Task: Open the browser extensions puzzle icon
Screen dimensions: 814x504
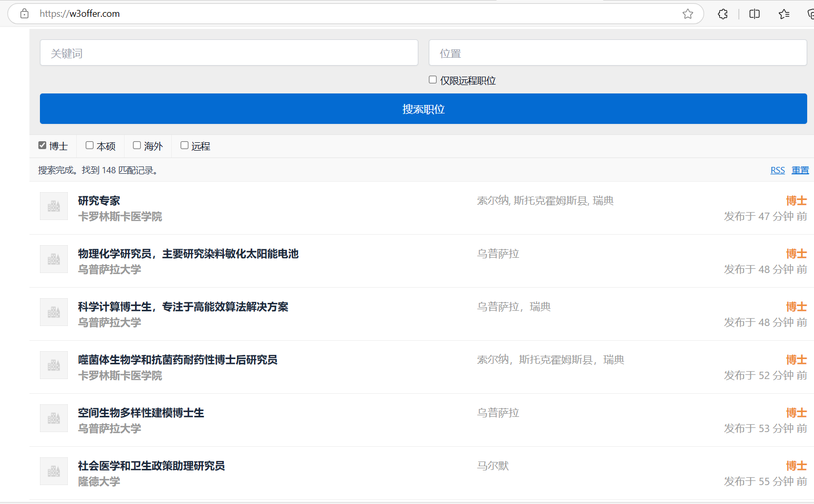Action: [x=723, y=14]
